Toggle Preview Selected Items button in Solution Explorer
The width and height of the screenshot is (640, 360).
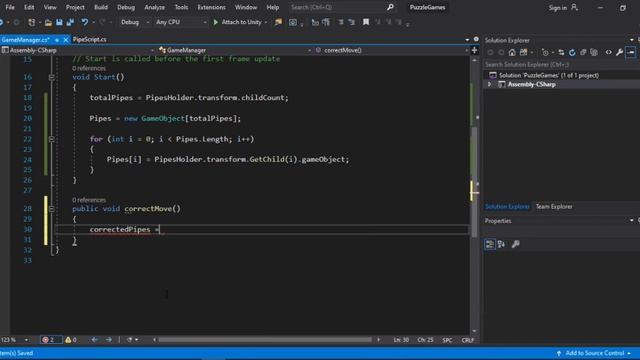(631, 53)
